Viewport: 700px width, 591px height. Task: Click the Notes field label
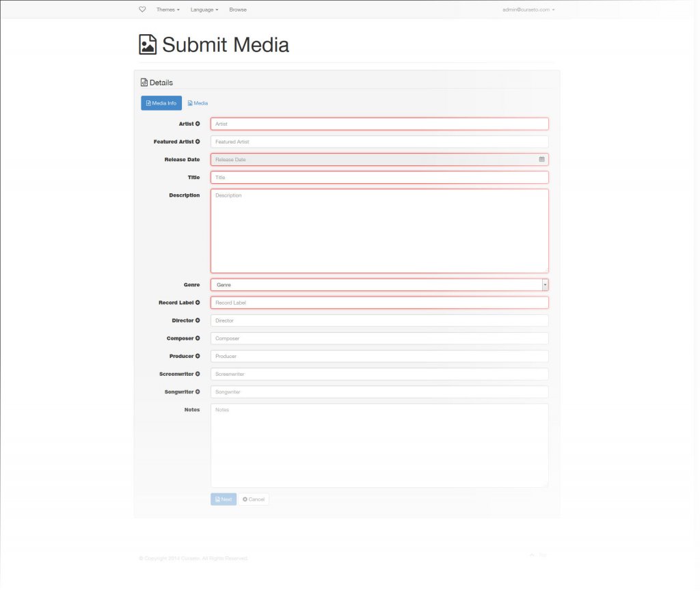[x=192, y=409]
